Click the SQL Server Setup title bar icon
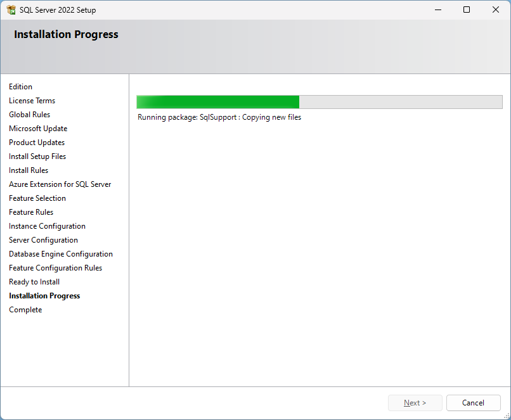This screenshot has width=511, height=420. tap(11, 10)
